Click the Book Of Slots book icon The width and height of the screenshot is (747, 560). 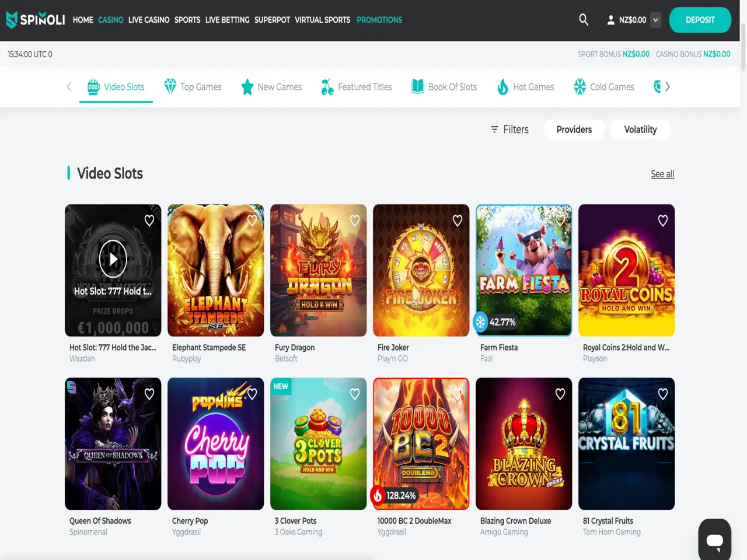[417, 87]
